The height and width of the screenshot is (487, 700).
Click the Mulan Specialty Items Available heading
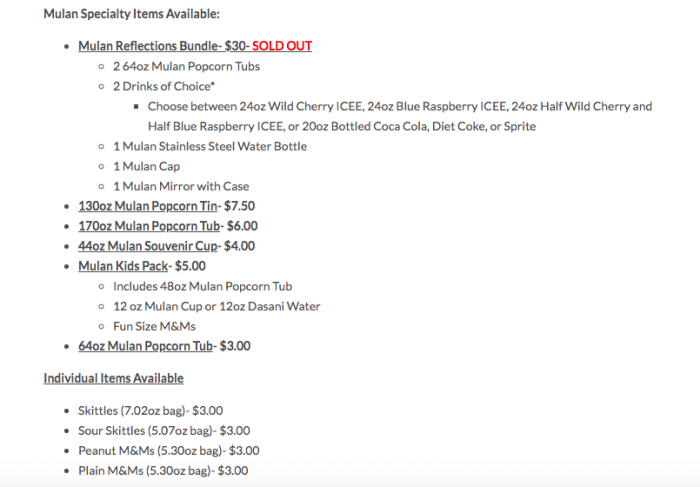point(131,14)
